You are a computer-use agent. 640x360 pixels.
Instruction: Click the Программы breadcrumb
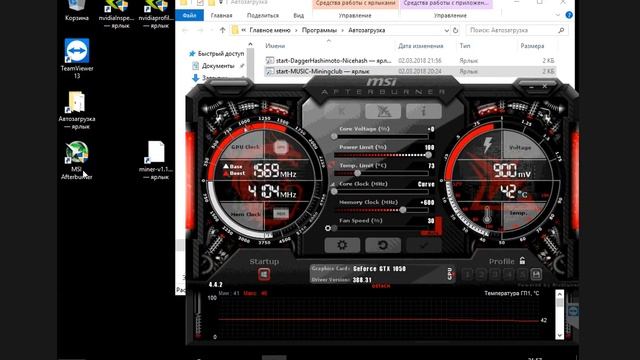click(x=319, y=30)
